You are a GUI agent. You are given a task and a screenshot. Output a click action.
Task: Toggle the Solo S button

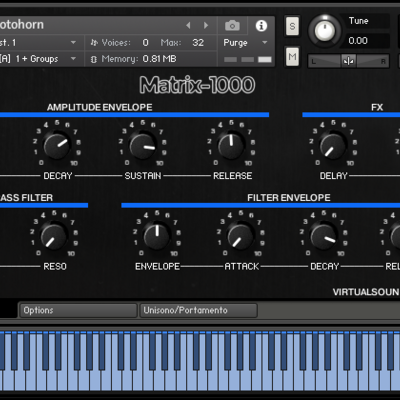pyautogui.click(x=292, y=26)
